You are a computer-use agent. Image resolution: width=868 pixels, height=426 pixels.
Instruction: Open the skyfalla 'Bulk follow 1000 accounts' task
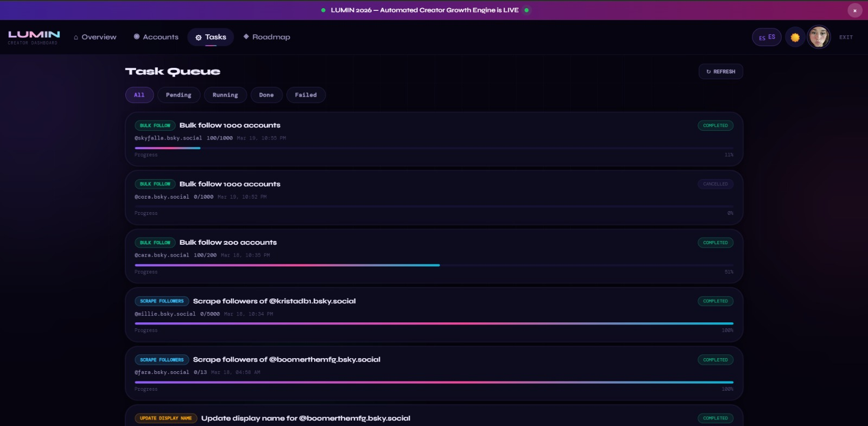[x=230, y=125]
